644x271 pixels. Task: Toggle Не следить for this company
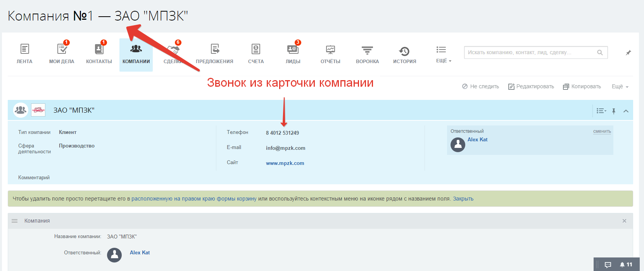pos(480,87)
